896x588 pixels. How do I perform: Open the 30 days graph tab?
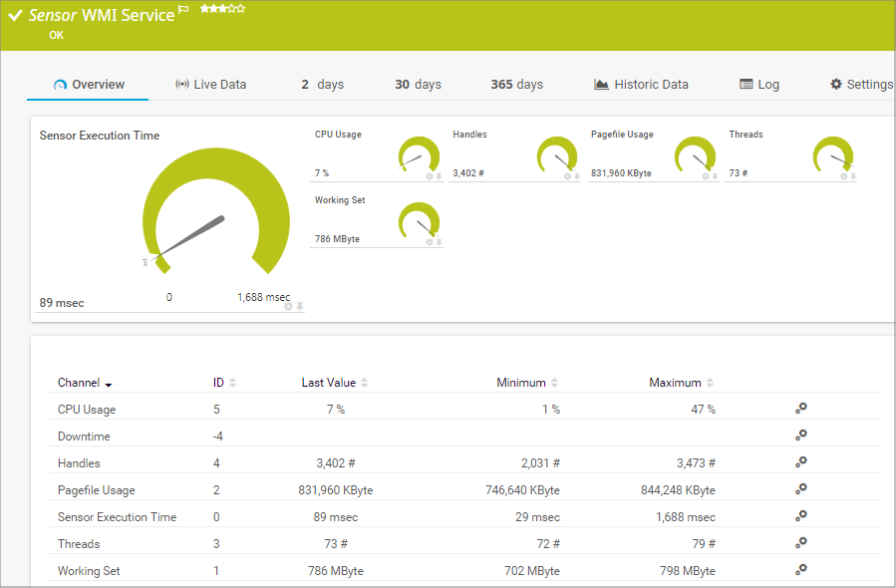click(x=418, y=85)
